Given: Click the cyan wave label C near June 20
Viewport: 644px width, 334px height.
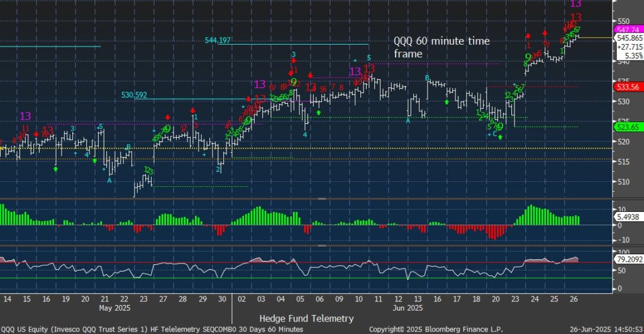Looking at the screenshot, I should [495, 134].
